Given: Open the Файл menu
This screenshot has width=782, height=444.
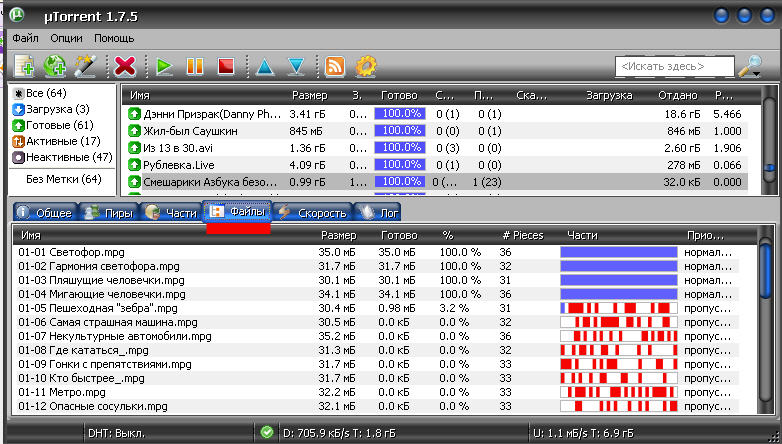Looking at the screenshot, I should (x=25, y=38).
